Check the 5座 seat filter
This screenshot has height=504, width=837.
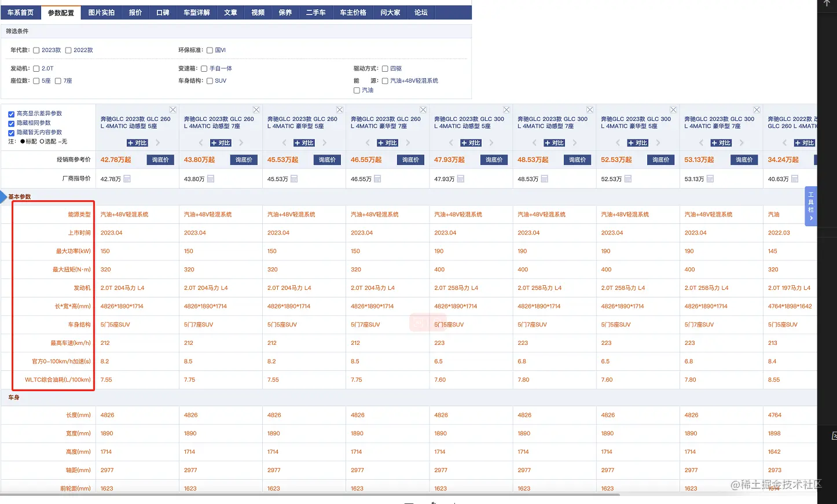click(36, 81)
